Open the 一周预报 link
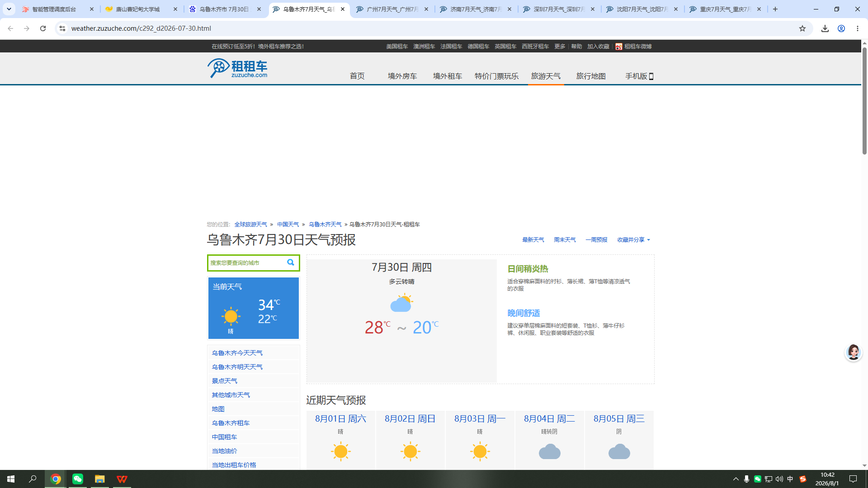Viewport: 868px width, 488px height. [596, 240]
